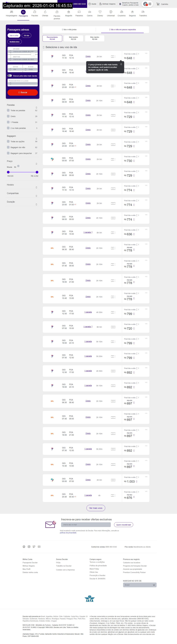Screen dimensions: 177x644
Task: Open the Hospedagens lodging icon
Action: coord(12,12)
